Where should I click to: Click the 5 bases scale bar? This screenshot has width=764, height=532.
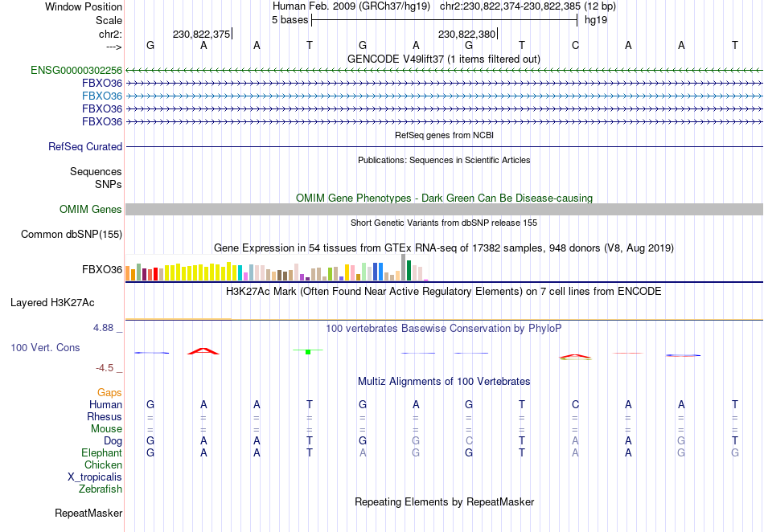coord(445,20)
